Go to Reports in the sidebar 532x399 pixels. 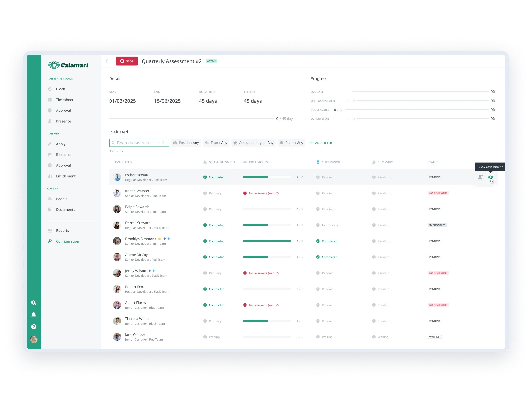tap(62, 230)
